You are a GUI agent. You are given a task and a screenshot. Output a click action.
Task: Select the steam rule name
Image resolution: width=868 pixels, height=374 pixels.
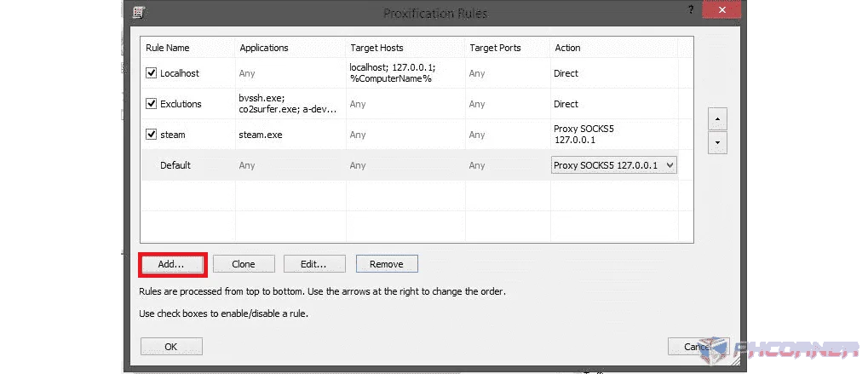coord(173,135)
